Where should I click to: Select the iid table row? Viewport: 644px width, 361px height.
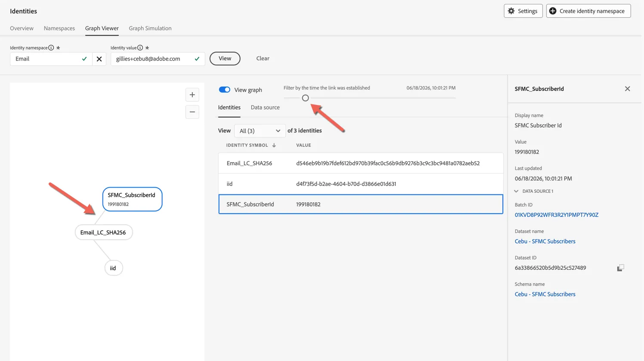[x=361, y=184]
